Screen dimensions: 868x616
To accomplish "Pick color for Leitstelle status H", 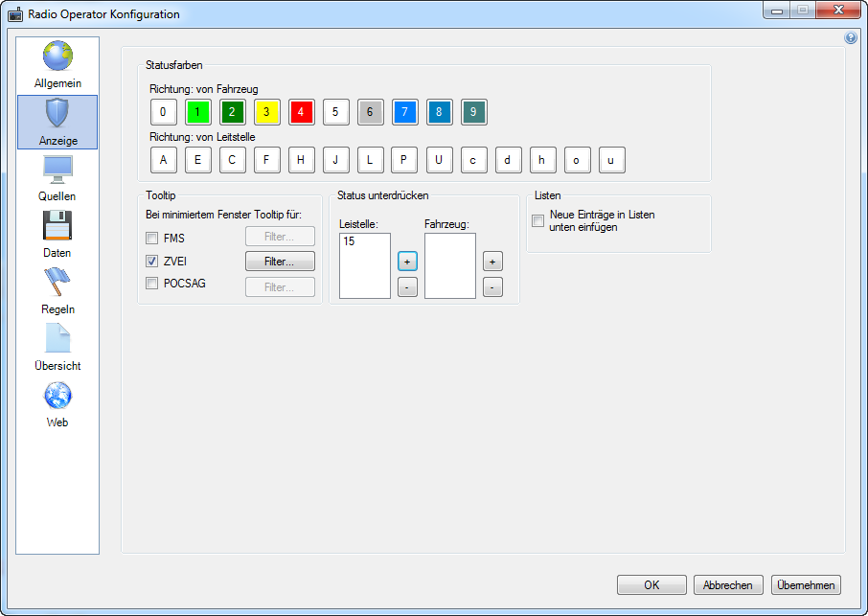I will pyautogui.click(x=301, y=160).
